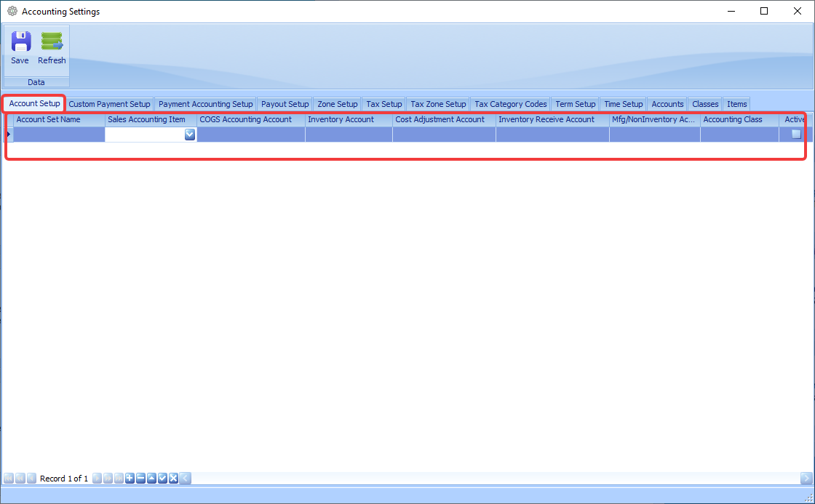This screenshot has height=504, width=815.
Task: Cancel edits with the X navigator button
Action: [174, 478]
